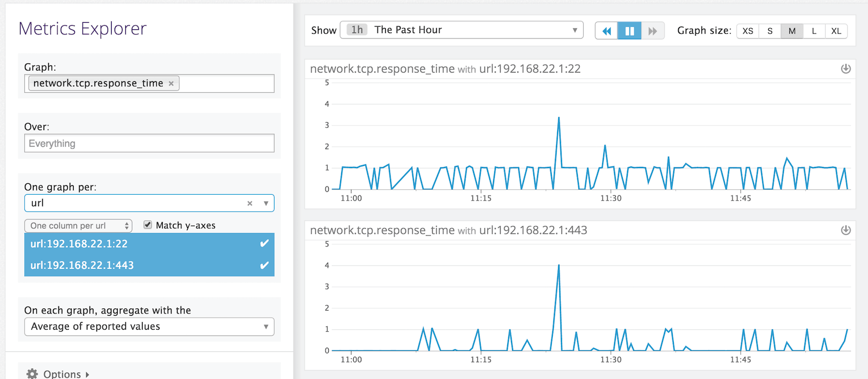Download the url:192.168.22.1:22 graph

(845, 69)
